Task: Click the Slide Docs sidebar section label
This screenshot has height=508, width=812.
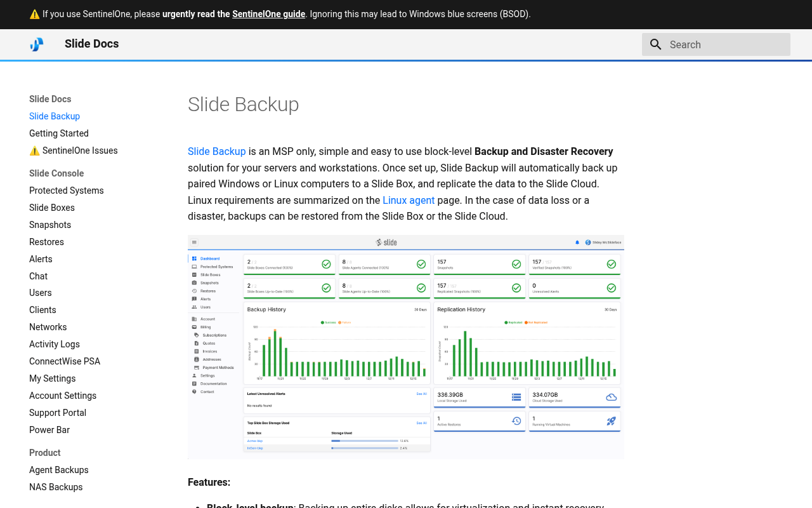Action: [x=50, y=99]
